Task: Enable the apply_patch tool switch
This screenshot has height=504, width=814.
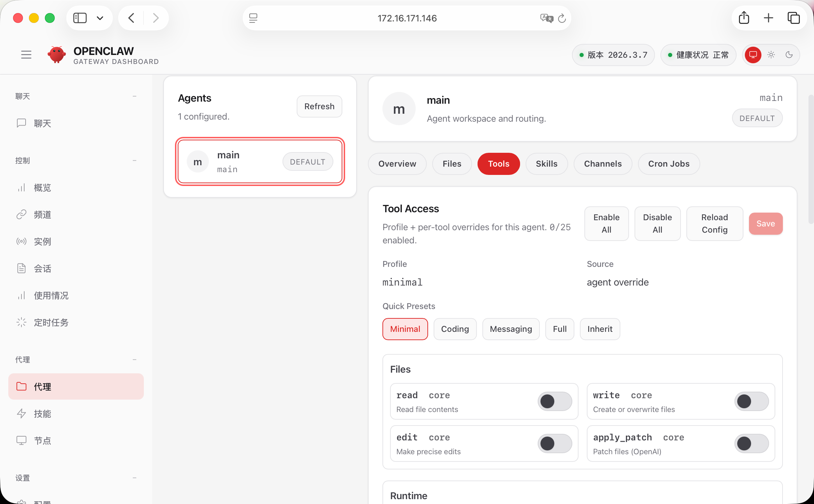Action: pyautogui.click(x=751, y=444)
